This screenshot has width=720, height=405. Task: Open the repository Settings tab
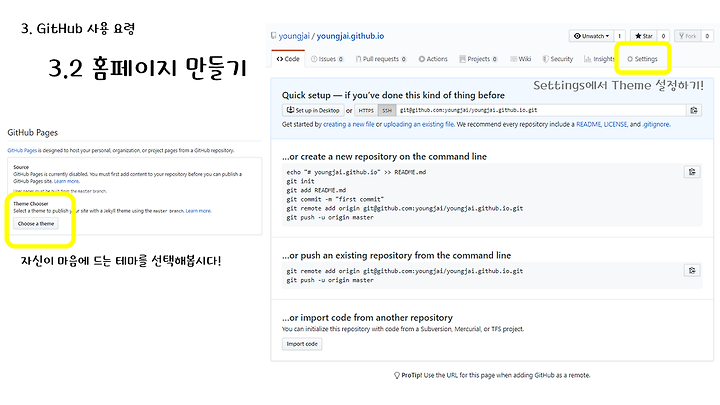coord(642,59)
